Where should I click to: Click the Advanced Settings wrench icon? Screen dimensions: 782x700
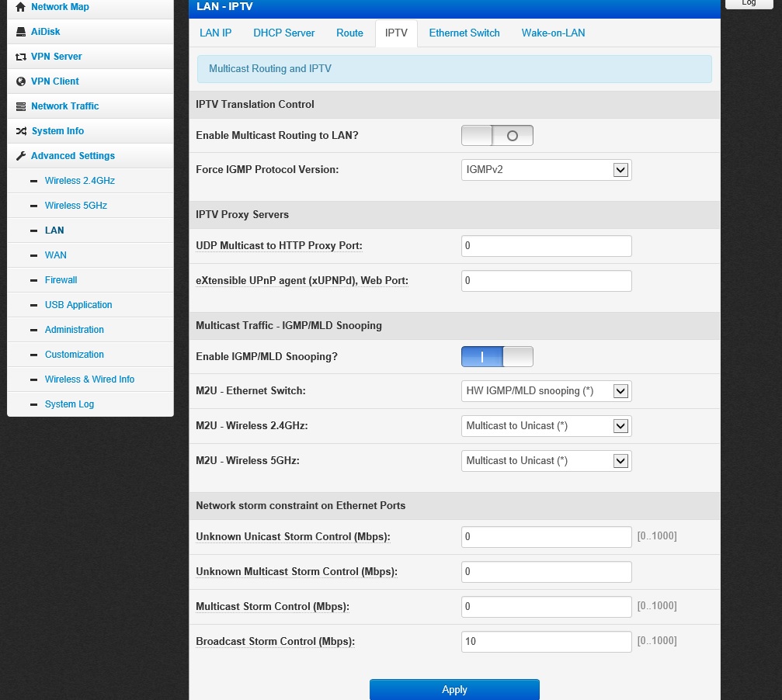tap(20, 156)
